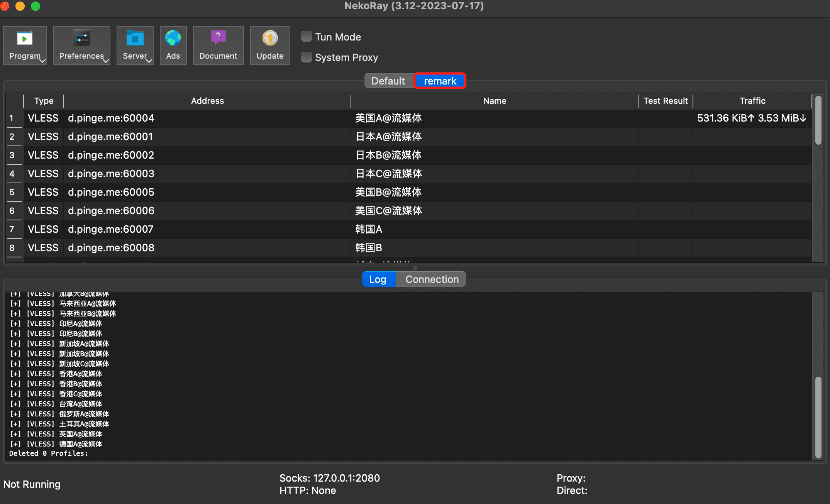Select profile named 日本A@流媒体

click(x=388, y=137)
